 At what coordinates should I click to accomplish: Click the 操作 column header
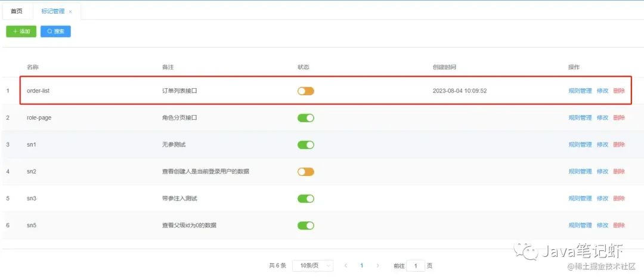coord(574,67)
